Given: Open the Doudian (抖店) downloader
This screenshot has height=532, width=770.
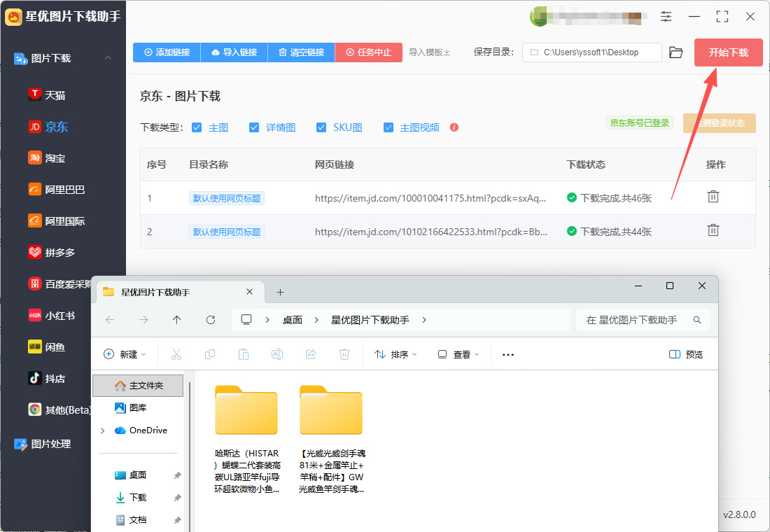Looking at the screenshot, I should point(47,378).
